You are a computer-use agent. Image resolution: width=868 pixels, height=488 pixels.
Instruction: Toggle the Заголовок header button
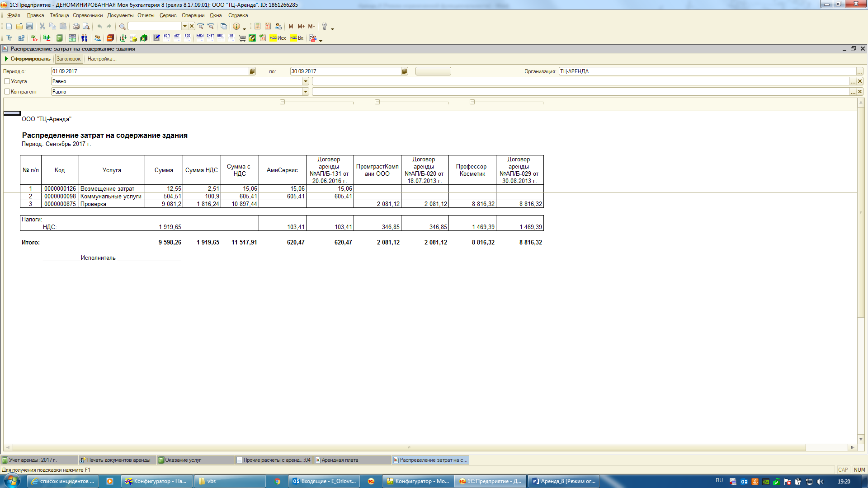(x=68, y=59)
